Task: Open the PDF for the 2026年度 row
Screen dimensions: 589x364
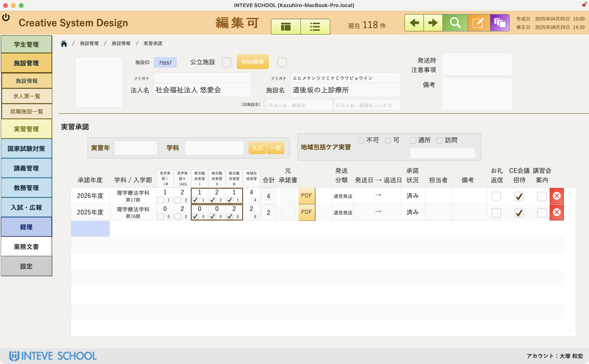Action: coord(306,196)
